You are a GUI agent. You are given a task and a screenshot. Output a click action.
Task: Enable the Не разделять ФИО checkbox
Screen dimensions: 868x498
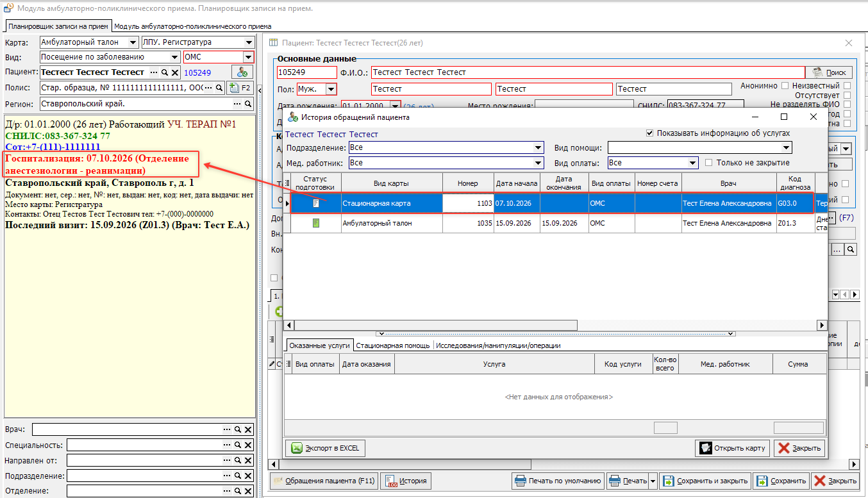point(847,104)
